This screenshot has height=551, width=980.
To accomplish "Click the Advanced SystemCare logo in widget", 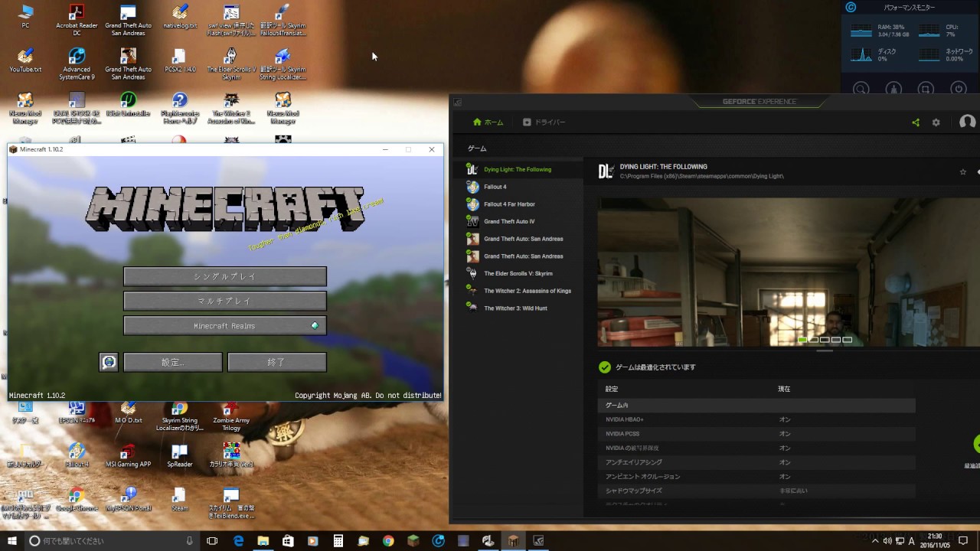I will click(x=851, y=8).
